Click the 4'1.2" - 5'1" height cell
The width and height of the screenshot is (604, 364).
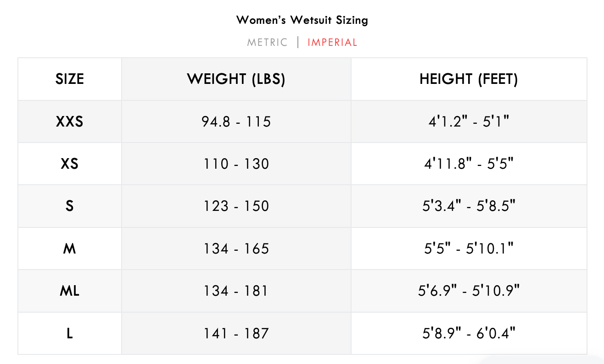click(x=469, y=121)
